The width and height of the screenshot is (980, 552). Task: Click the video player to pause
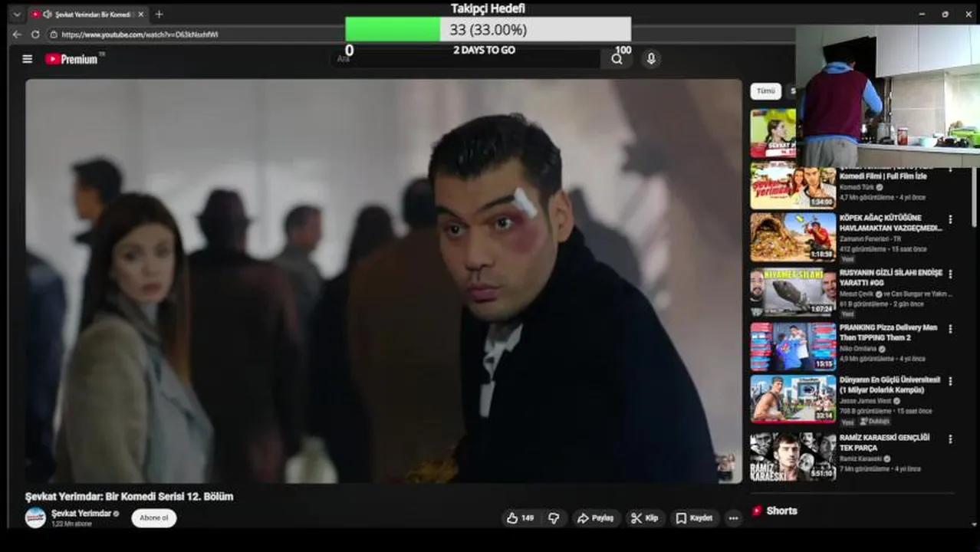383,281
